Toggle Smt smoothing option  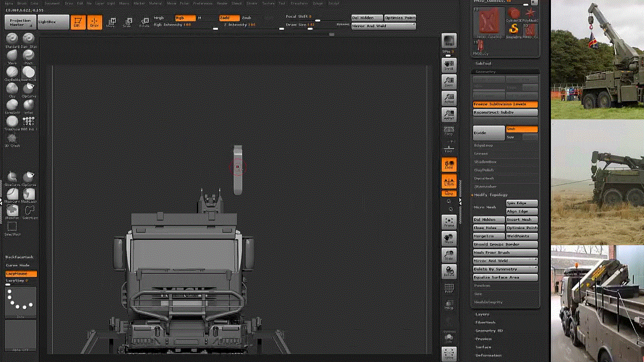[x=522, y=129]
